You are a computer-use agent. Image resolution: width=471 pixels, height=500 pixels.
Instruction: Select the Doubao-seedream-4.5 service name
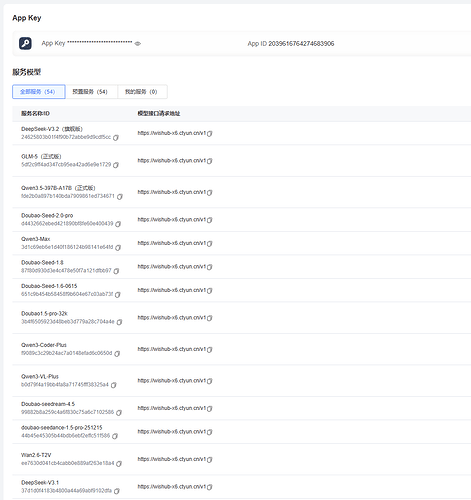48,404
